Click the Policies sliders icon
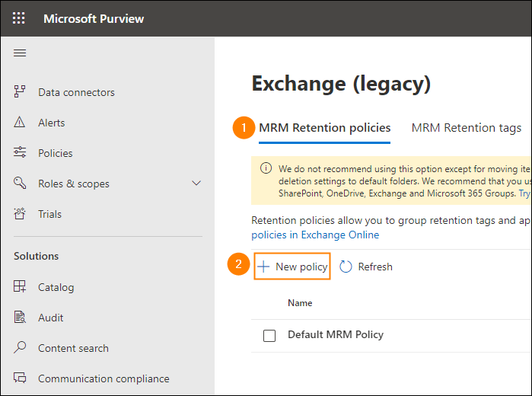Screen dimensions: 532x396 pos(20,152)
